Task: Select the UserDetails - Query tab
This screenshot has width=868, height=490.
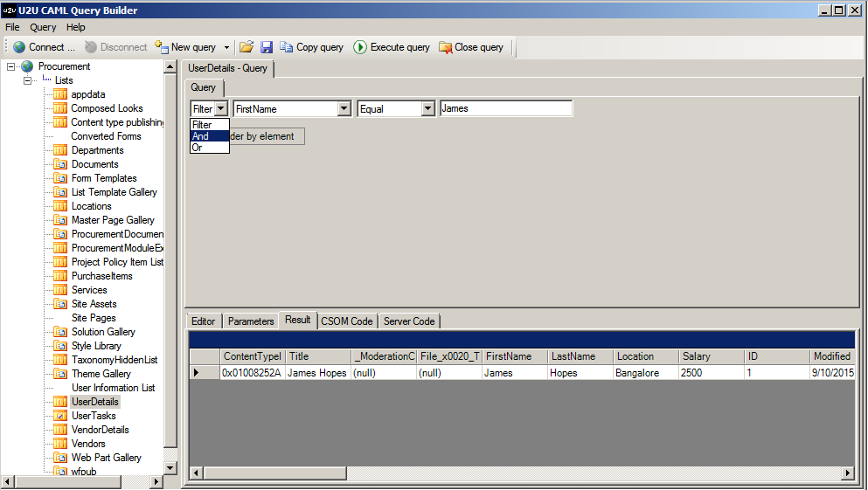Action: click(227, 69)
